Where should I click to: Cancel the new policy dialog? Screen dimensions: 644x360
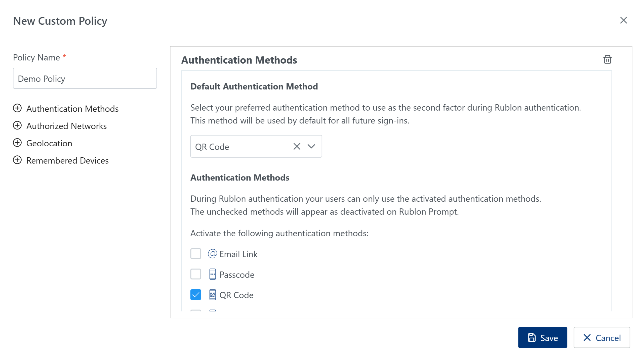pos(601,338)
